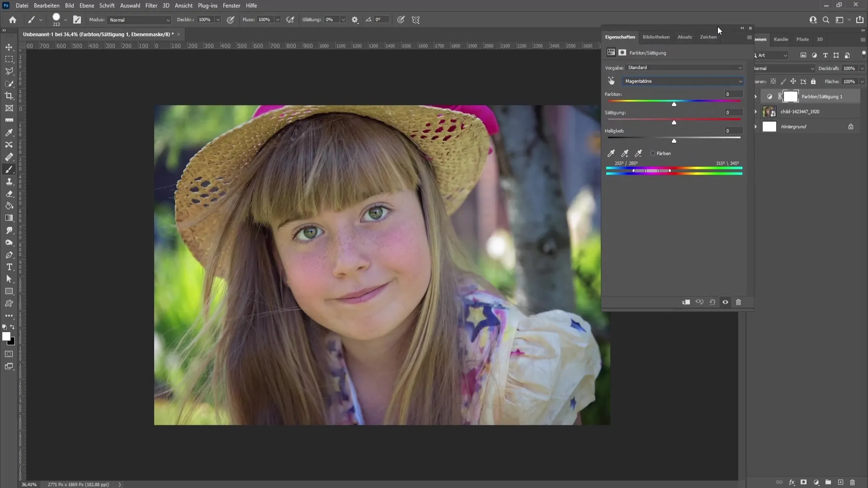The height and width of the screenshot is (488, 868).
Task: Click the Eyedropper tool
Action: [x=9, y=133]
